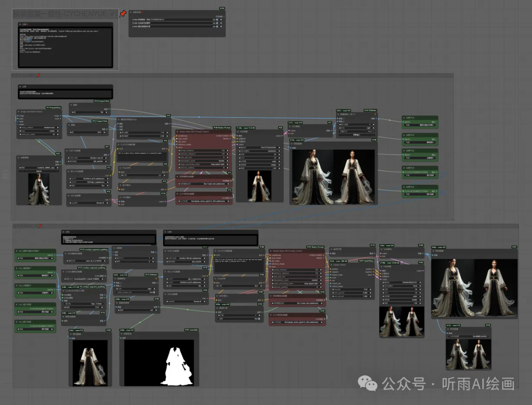The width and height of the screenshot is (532, 405).
Task: Toggle the 匹配尺寸 switch in the #147 node
Action: click(x=357, y=132)
